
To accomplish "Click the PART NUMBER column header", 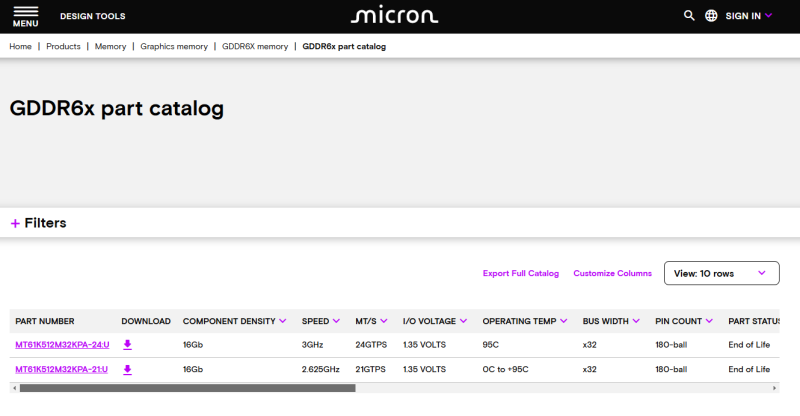I will 45,322.
